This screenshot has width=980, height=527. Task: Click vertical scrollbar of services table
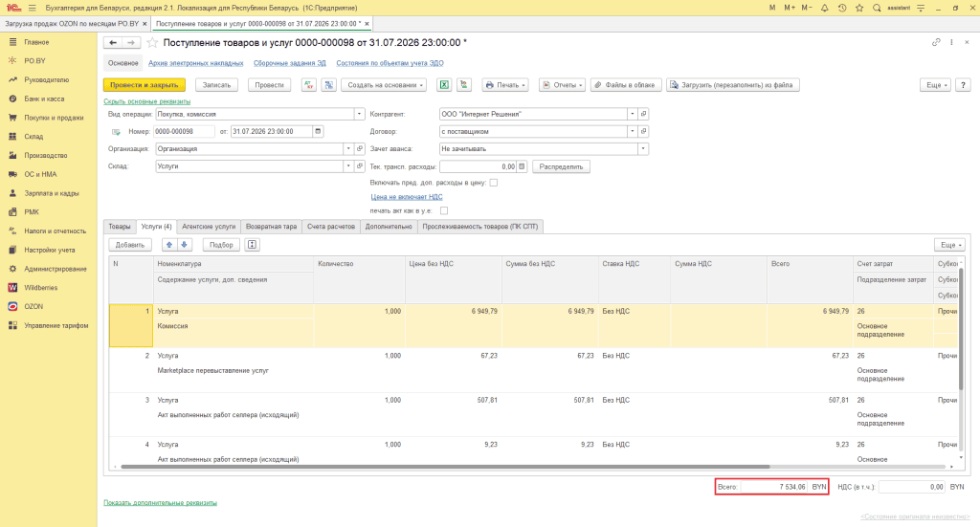coord(961,328)
